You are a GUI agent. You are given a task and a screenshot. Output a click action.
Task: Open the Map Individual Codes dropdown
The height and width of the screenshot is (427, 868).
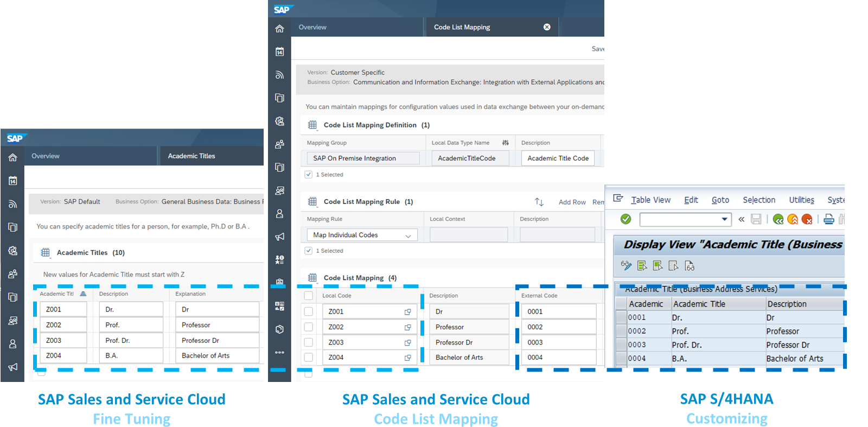408,235
